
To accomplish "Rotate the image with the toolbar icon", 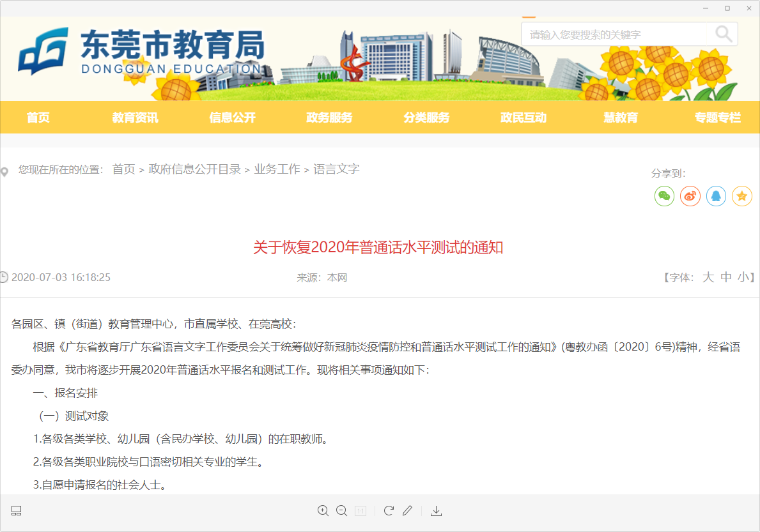I will (x=389, y=511).
